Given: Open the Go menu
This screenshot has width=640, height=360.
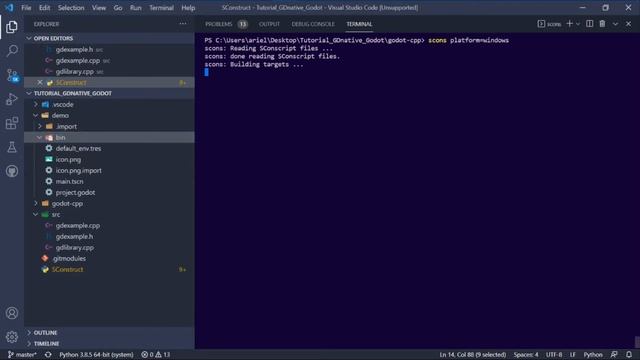Looking at the screenshot, I should pyautogui.click(x=118, y=7).
